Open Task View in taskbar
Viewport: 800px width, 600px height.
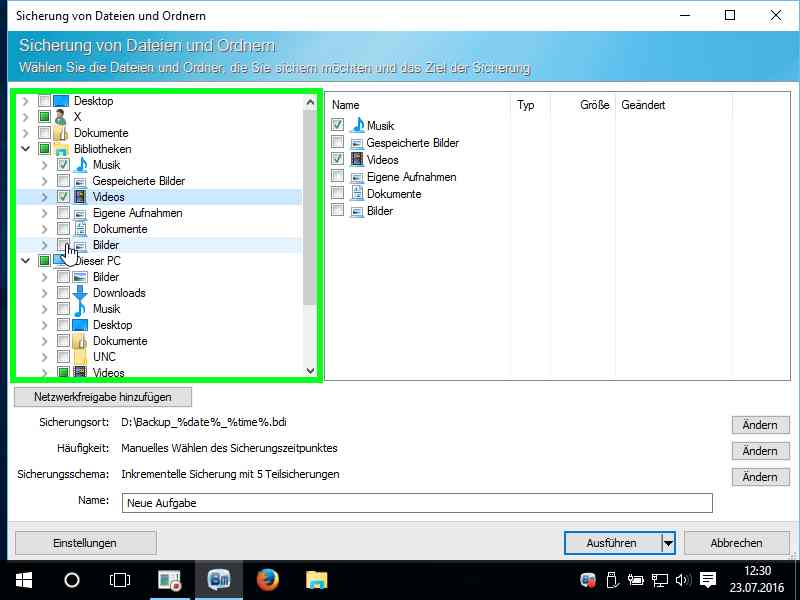pos(120,580)
